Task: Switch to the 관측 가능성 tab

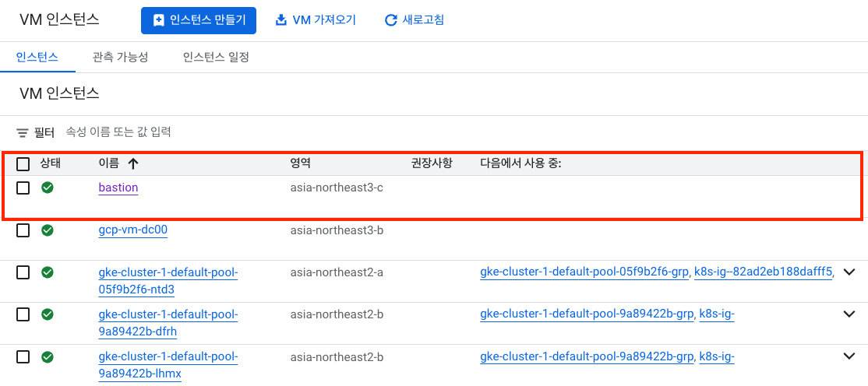Action: point(120,57)
